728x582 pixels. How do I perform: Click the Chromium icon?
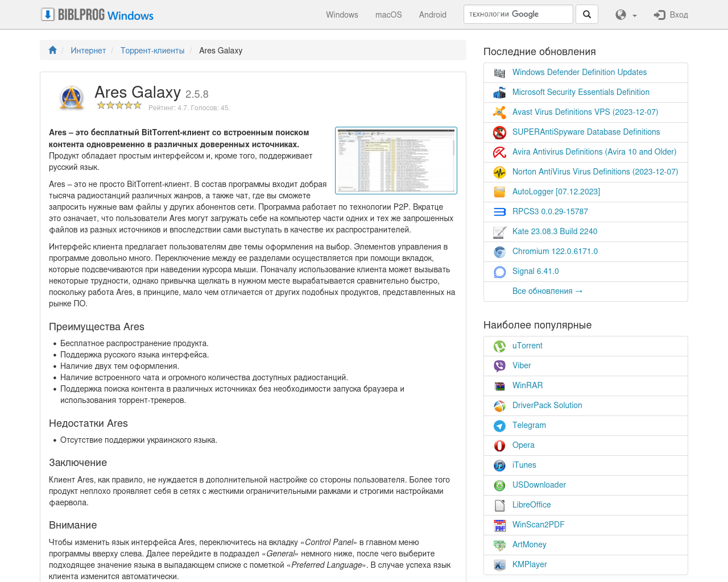[x=499, y=252]
